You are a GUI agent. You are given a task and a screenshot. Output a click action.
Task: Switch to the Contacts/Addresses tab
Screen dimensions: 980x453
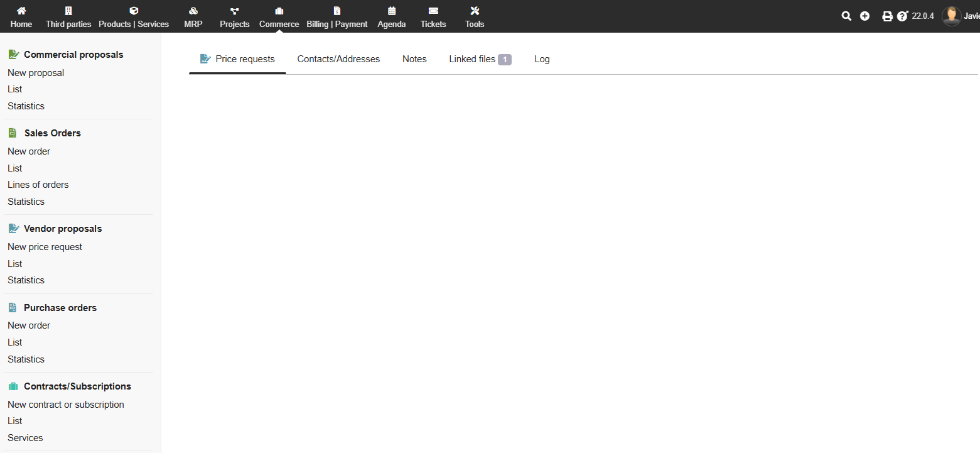click(338, 59)
